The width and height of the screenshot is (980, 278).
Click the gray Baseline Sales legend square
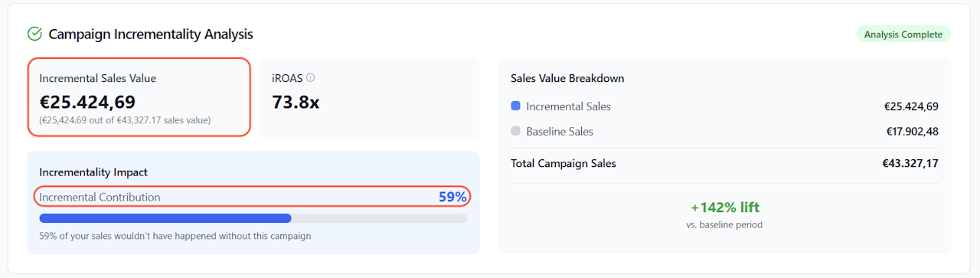(515, 131)
